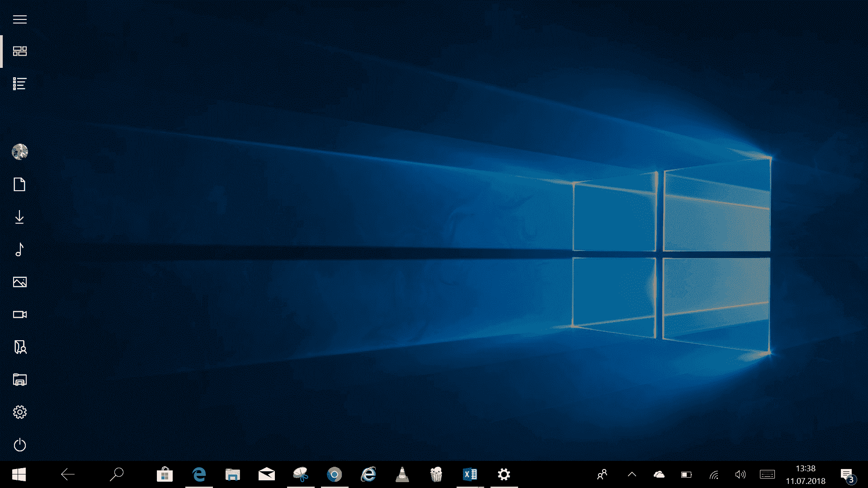Screen dimensions: 868x488
Task: Open Settings via the sidebar gear icon
Action: click(19, 412)
